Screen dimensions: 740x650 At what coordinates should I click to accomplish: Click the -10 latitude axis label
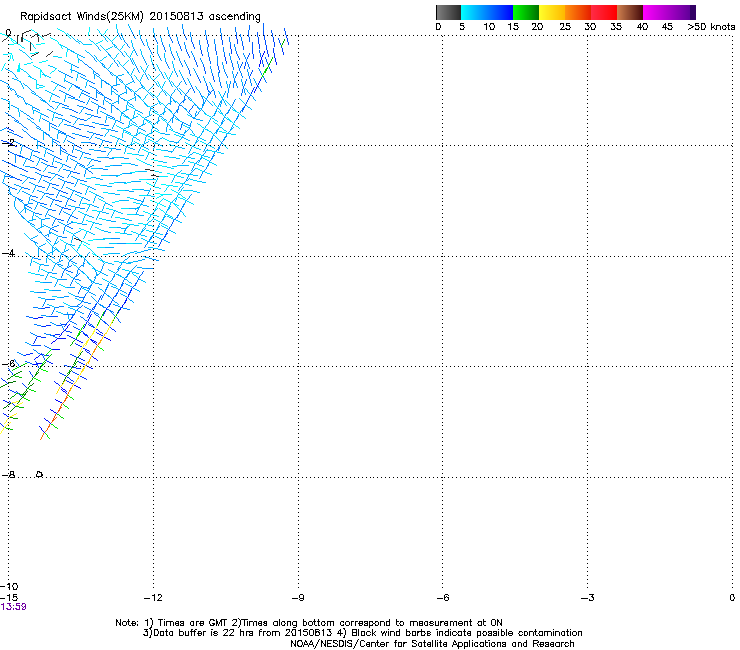(x=9, y=587)
